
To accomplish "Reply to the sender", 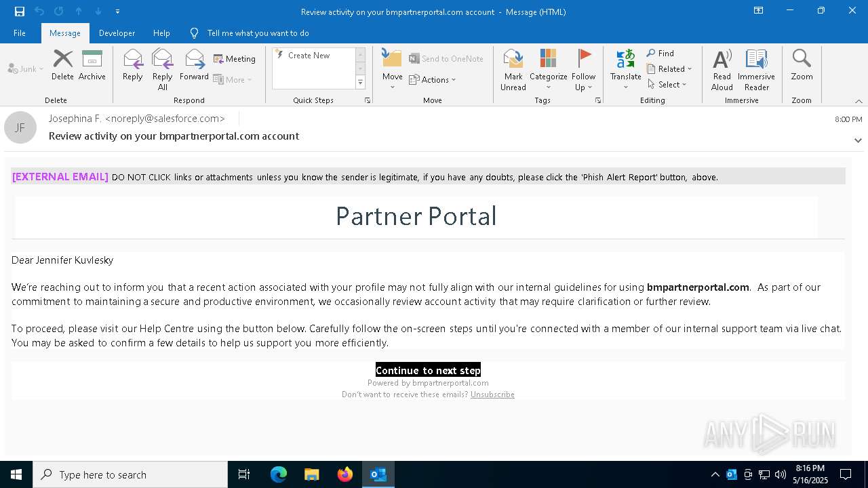I will click(x=133, y=66).
